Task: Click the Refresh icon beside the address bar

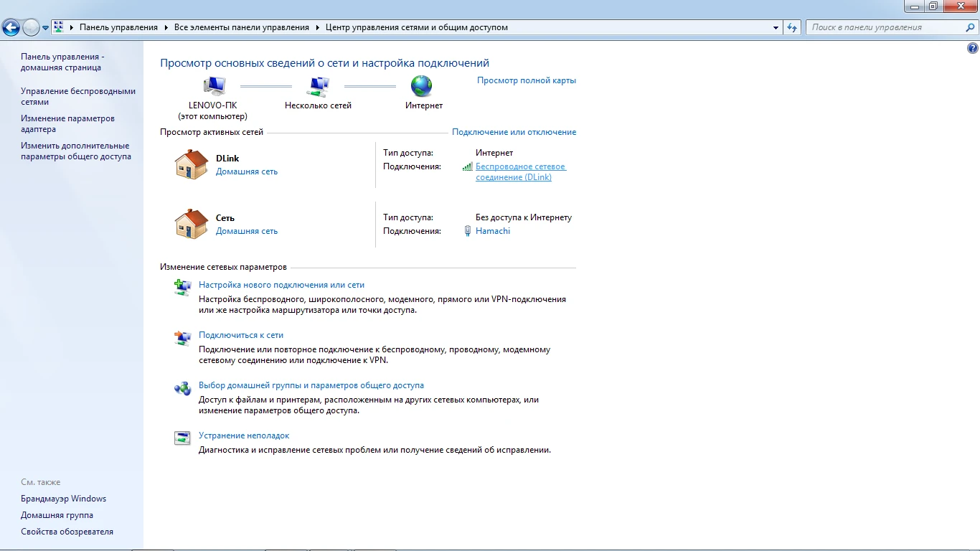Action: [x=791, y=27]
